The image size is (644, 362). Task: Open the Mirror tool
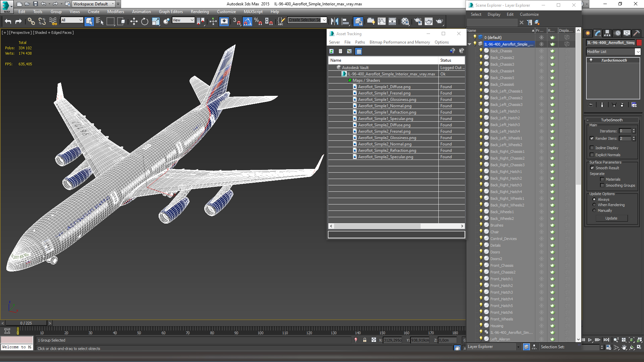[x=334, y=21]
